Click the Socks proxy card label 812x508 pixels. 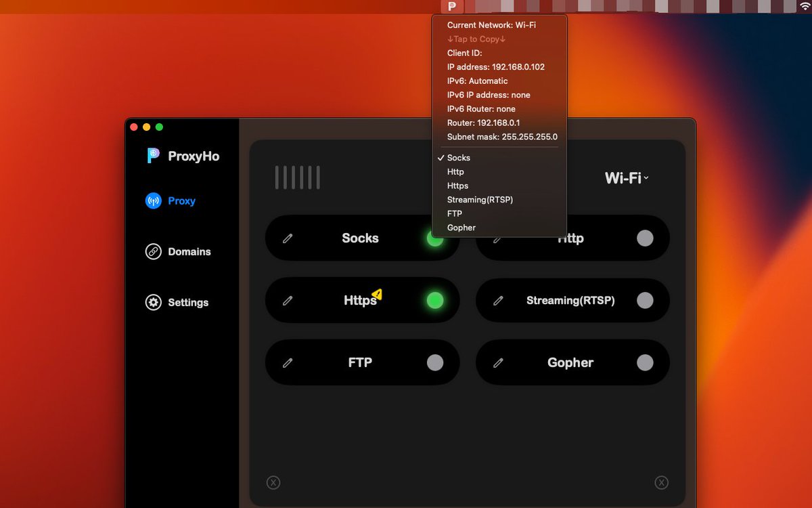pyautogui.click(x=360, y=238)
